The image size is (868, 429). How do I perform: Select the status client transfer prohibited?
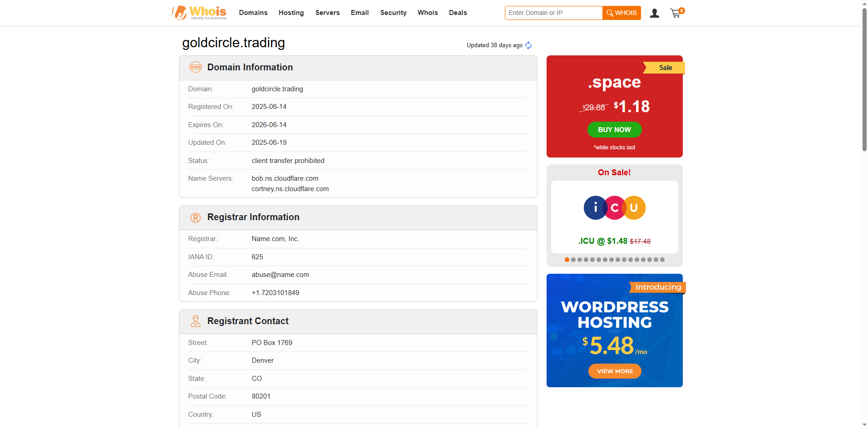pyautogui.click(x=288, y=161)
